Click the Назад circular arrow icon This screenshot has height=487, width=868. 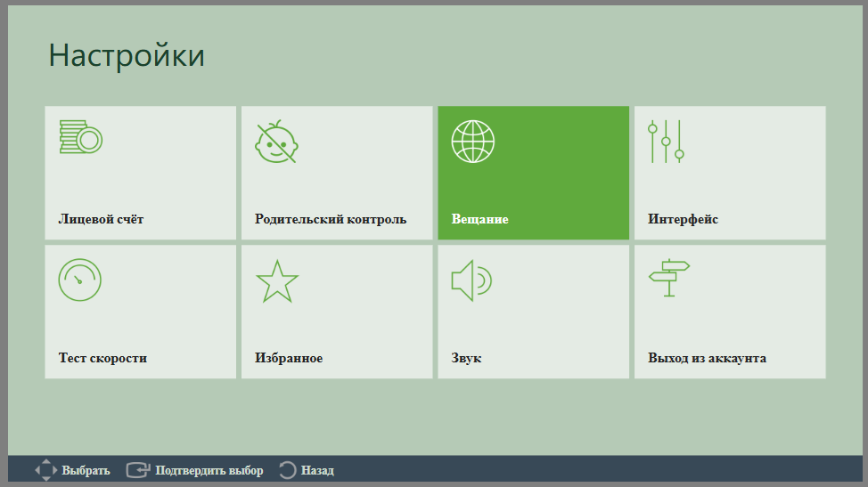click(x=287, y=470)
